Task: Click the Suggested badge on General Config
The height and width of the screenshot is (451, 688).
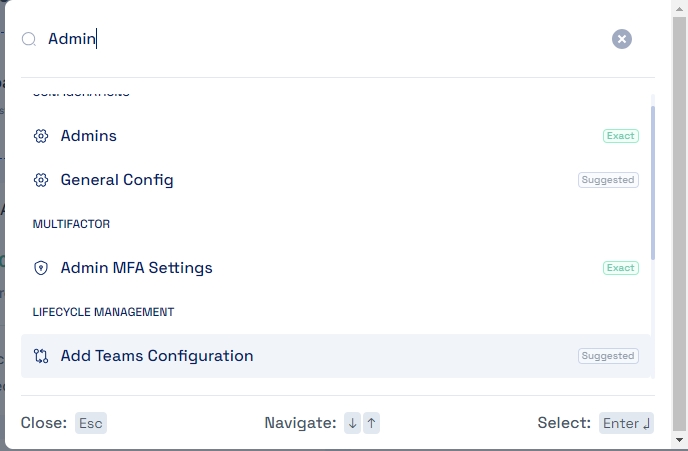Action: tap(608, 180)
